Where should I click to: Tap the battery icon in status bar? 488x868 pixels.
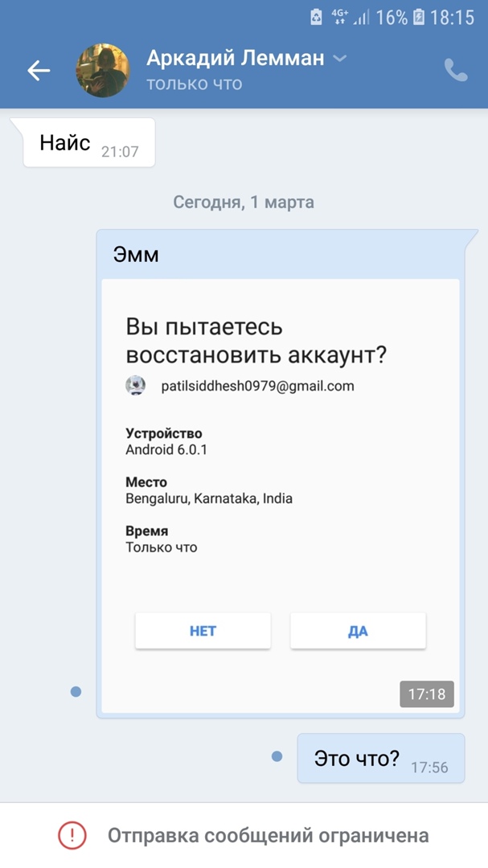point(419,17)
